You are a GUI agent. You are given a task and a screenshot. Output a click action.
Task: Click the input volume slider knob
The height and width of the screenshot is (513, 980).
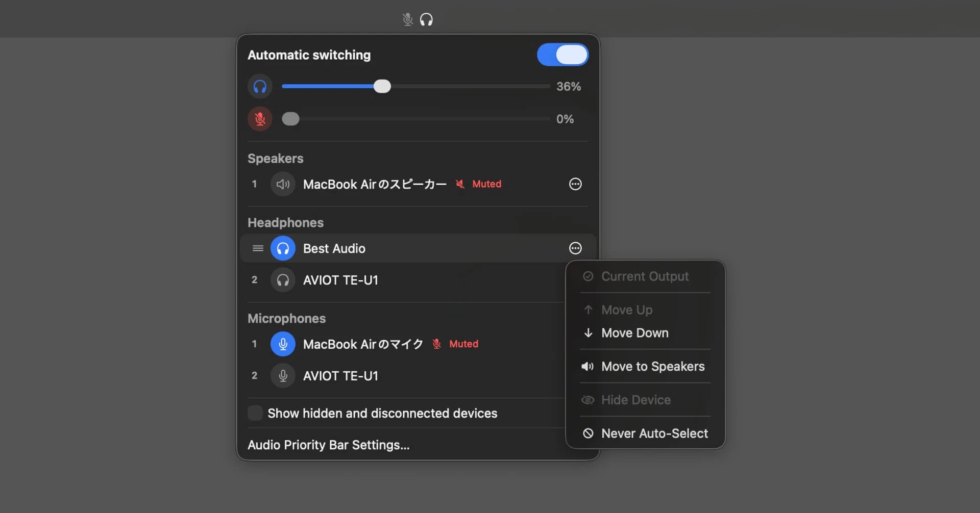coord(290,119)
